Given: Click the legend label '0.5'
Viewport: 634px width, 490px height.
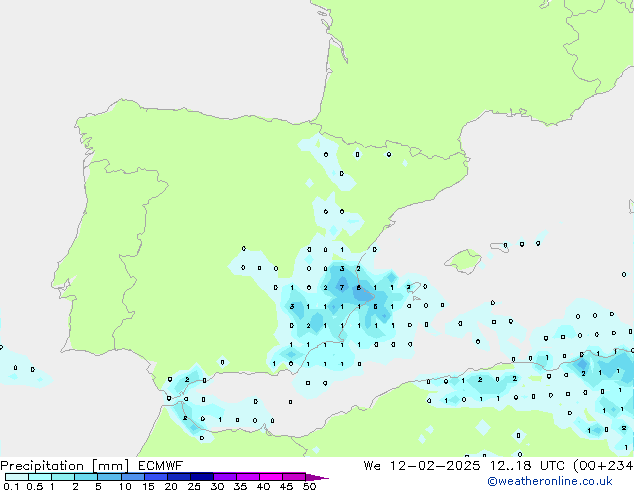Looking at the screenshot, I should click(35, 486).
